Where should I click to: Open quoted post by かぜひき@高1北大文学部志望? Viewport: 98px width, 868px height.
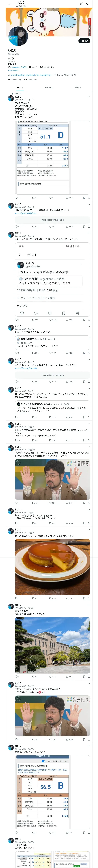(52, 408)
